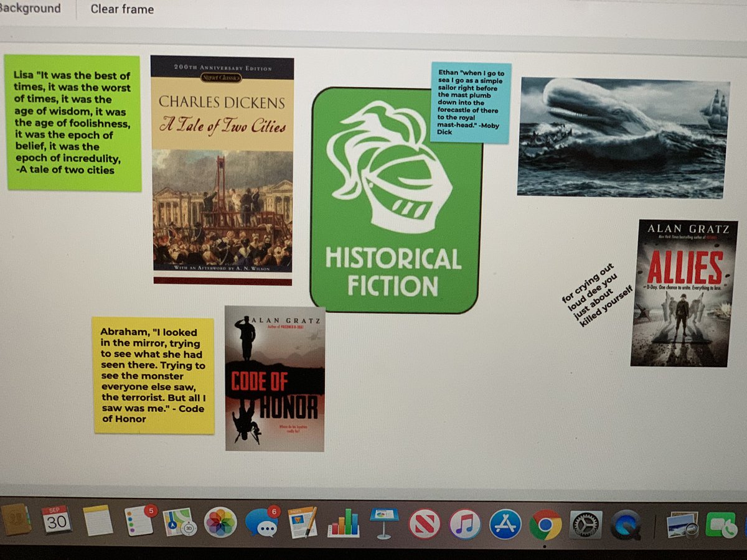This screenshot has width=747, height=560.
Task: Open the Contacts app in the dock
Action: pos(16,520)
